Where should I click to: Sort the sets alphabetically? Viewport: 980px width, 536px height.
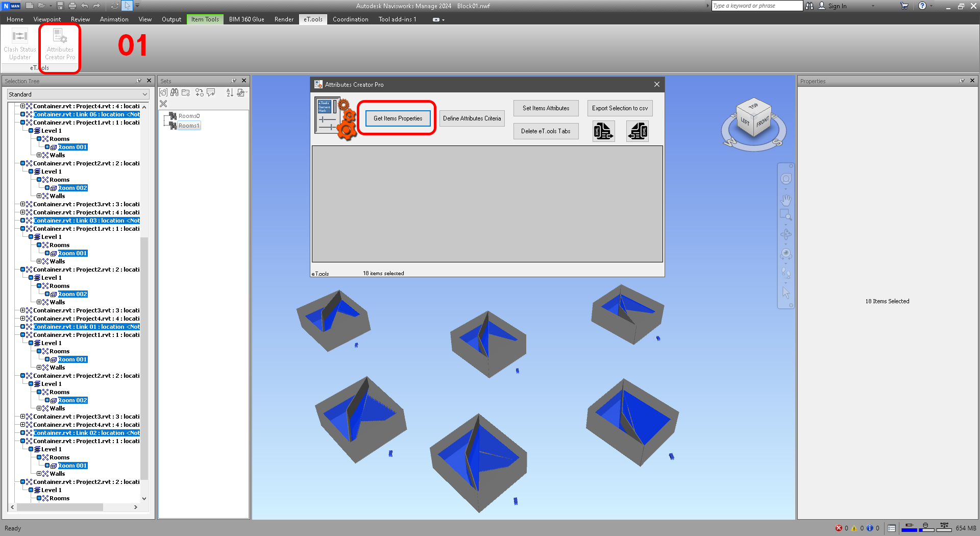click(x=230, y=92)
